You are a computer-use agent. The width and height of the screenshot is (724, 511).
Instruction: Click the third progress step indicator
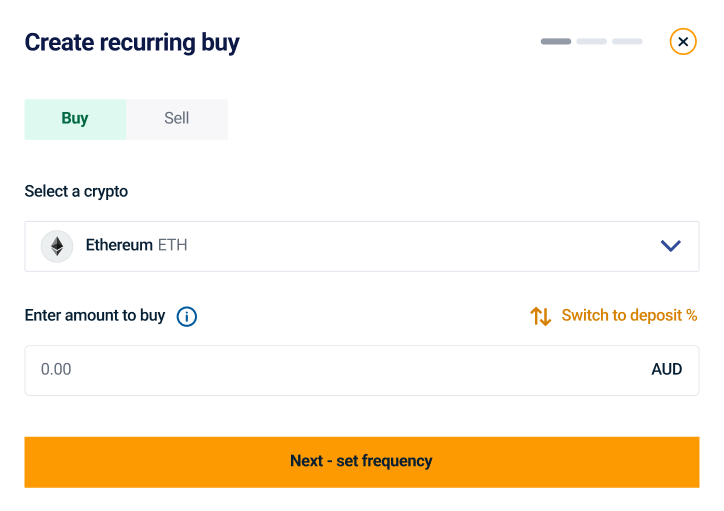[x=627, y=41]
